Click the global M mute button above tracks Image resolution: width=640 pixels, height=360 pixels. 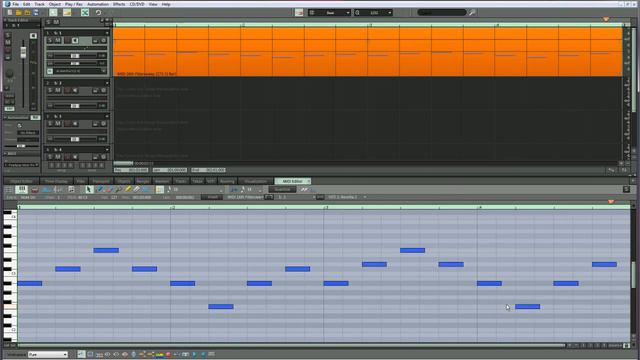56,22
